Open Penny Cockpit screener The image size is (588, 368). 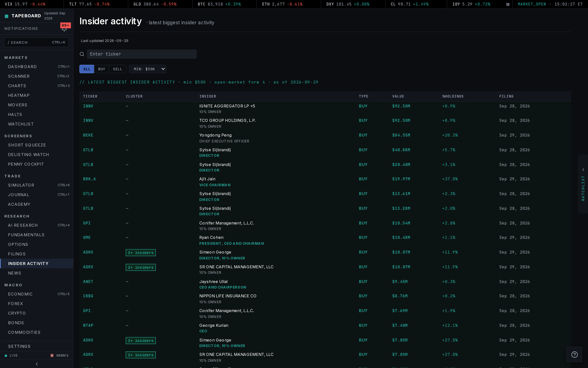[37, 164]
